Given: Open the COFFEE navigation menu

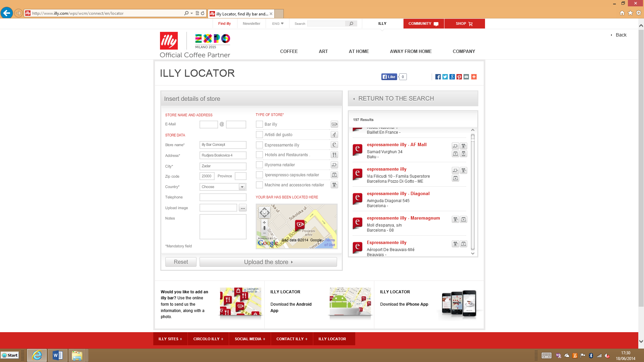Looking at the screenshot, I should [x=289, y=51].
